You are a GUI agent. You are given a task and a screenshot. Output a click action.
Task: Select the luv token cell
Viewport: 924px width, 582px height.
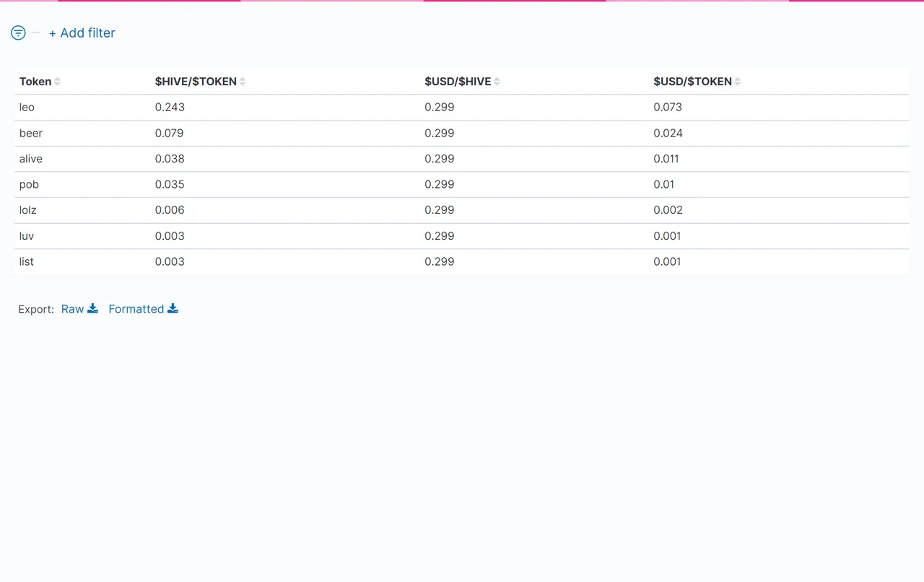tap(27, 236)
